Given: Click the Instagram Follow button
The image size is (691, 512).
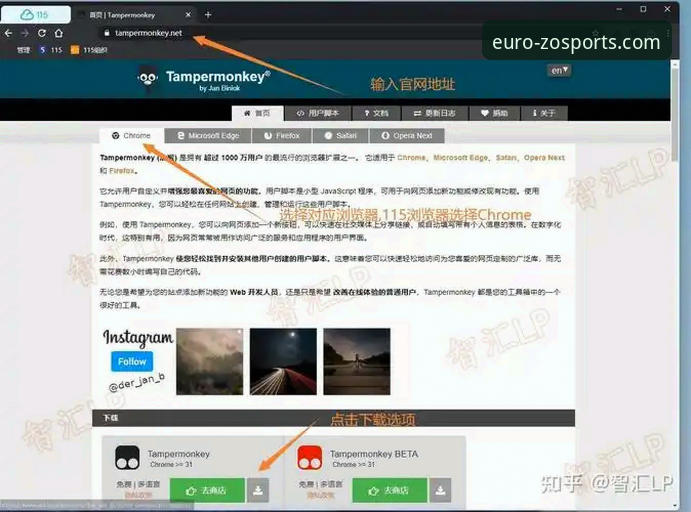Looking at the screenshot, I should tap(132, 361).
